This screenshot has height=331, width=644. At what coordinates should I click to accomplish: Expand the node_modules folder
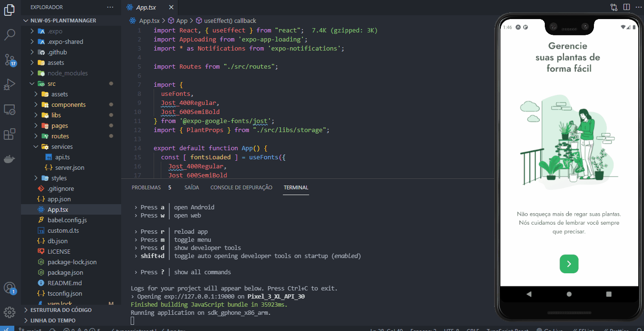pyautogui.click(x=71, y=73)
